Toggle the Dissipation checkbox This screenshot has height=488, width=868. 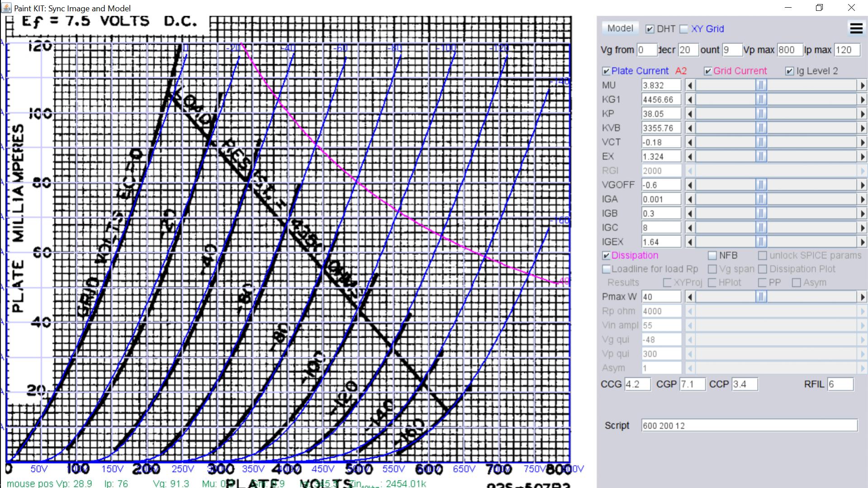pyautogui.click(x=607, y=256)
